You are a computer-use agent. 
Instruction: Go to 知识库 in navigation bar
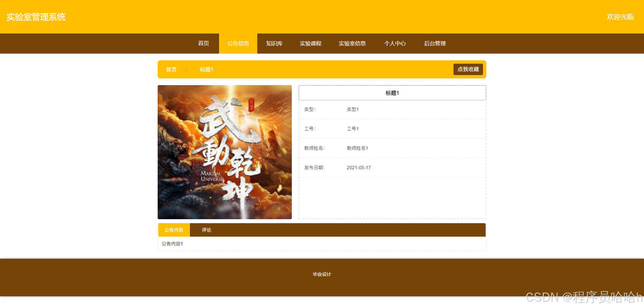click(x=274, y=44)
